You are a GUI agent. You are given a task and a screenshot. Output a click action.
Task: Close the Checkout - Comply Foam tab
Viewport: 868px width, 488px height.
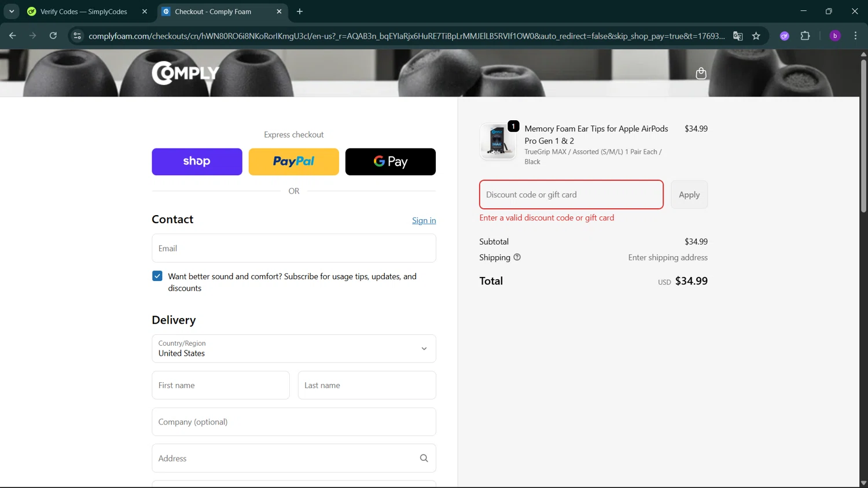click(279, 12)
